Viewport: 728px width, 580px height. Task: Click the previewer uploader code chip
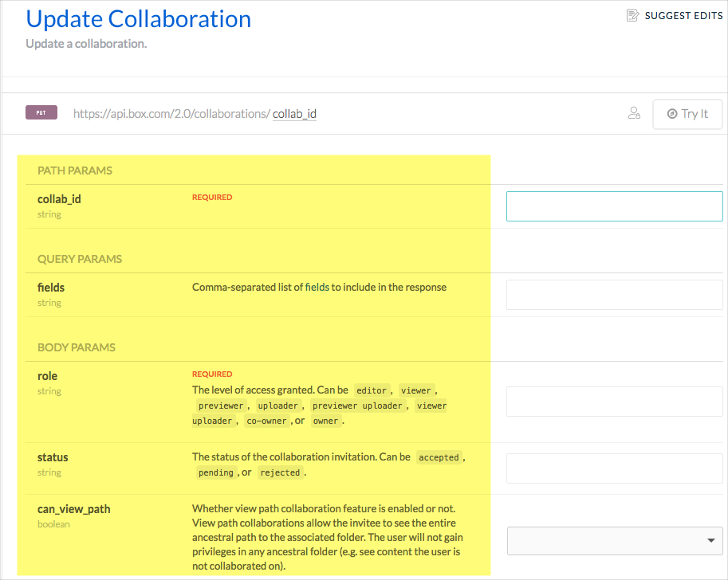(357, 406)
